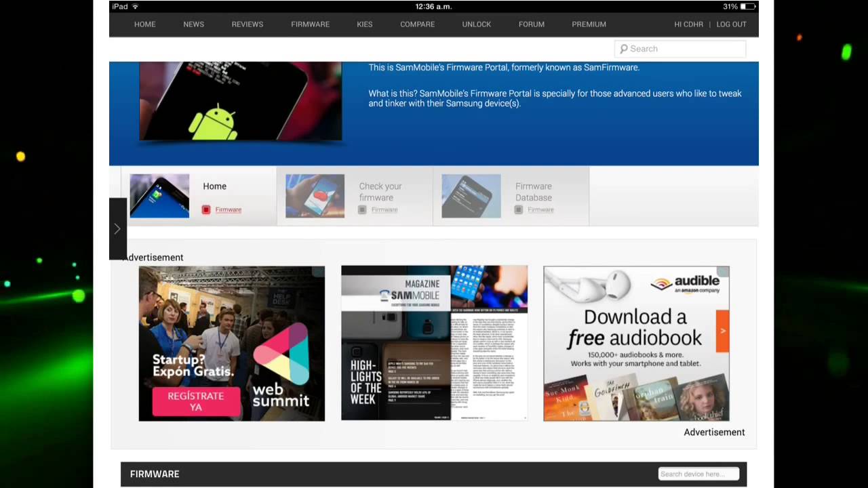
Task: Click gray square icon under Check your firmware
Action: click(x=362, y=210)
